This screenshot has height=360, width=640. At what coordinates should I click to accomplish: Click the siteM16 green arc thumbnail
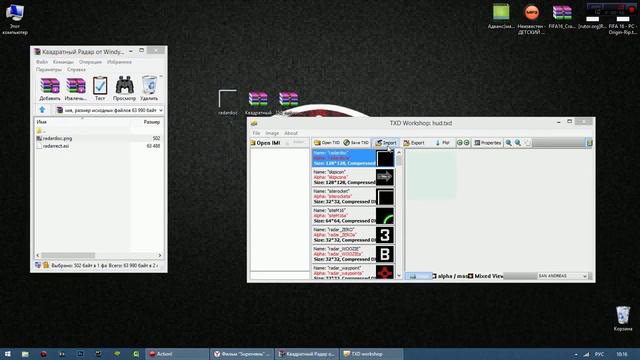coord(384,216)
